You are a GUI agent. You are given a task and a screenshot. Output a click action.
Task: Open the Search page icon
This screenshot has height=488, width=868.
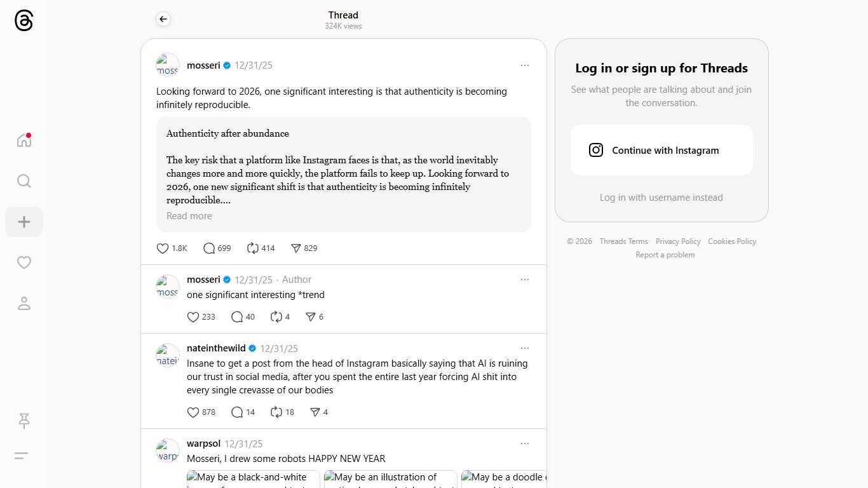tap(24, 181)
